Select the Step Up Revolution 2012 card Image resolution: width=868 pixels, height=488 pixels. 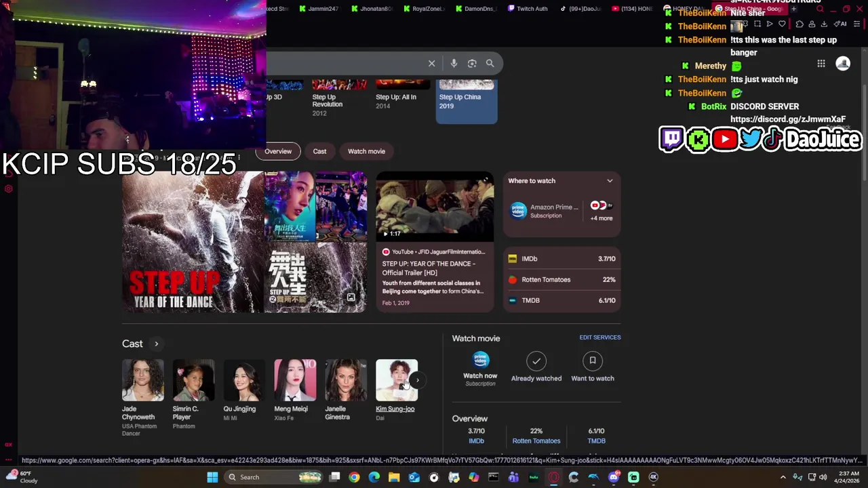tap(339, 98)
